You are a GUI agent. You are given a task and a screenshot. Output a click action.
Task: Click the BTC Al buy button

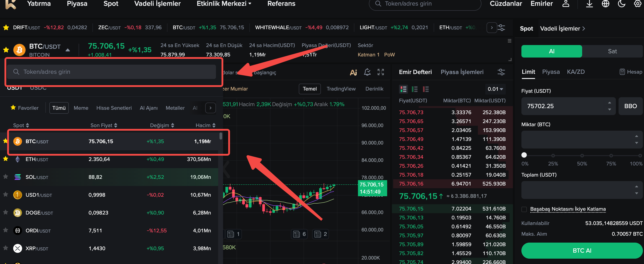[581, 251]
